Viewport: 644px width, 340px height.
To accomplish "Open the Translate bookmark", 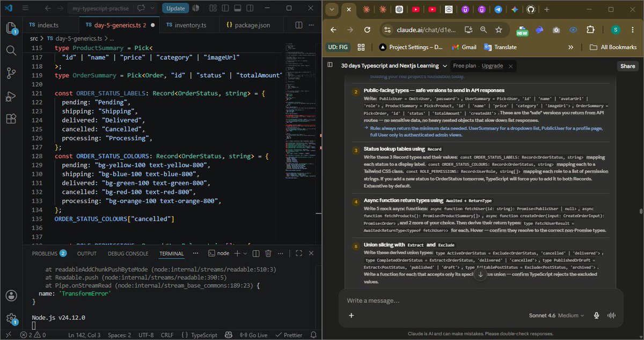I will (500, 47).
